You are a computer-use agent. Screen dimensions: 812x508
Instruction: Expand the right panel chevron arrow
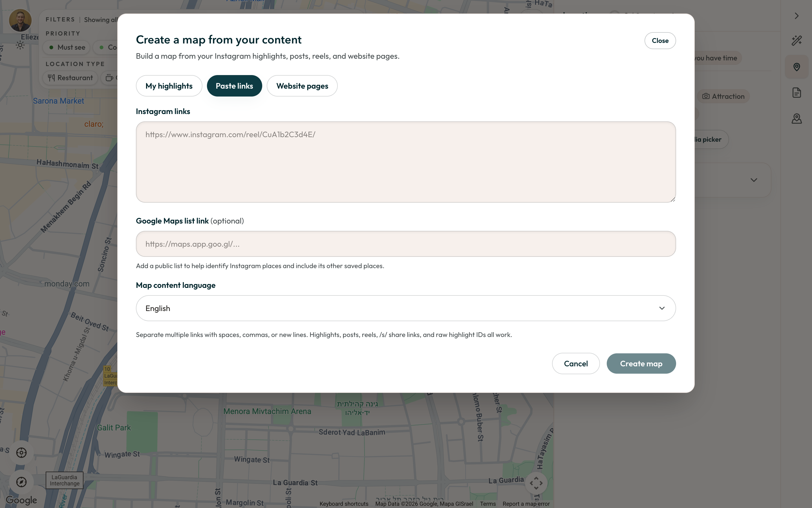click(796, 16)
